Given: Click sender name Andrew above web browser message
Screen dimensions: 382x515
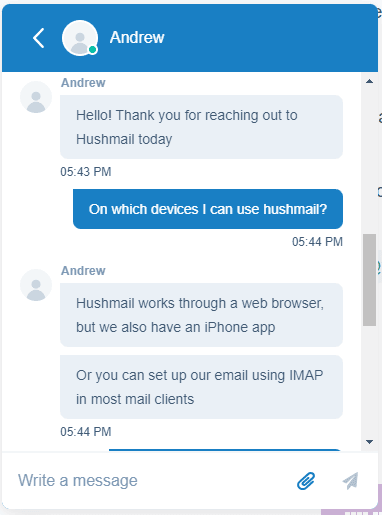Looking at the screenshot, I should [x=83, y=271].
